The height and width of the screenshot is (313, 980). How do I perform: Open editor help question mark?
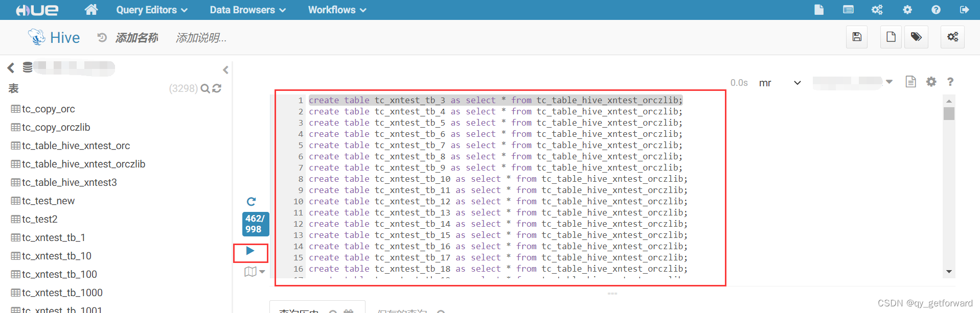pyautogui.click(x=950, y=82)
